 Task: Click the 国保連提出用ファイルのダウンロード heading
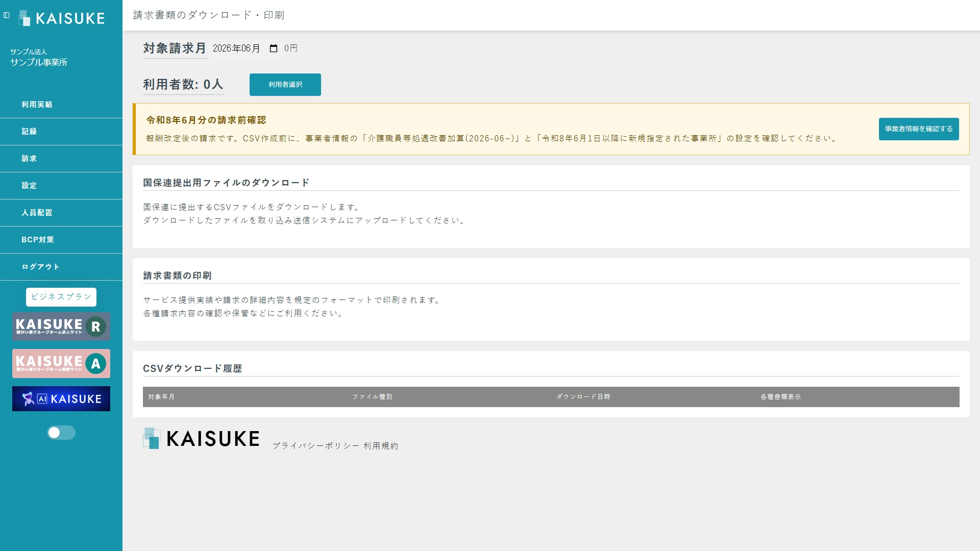pos(227,183)
